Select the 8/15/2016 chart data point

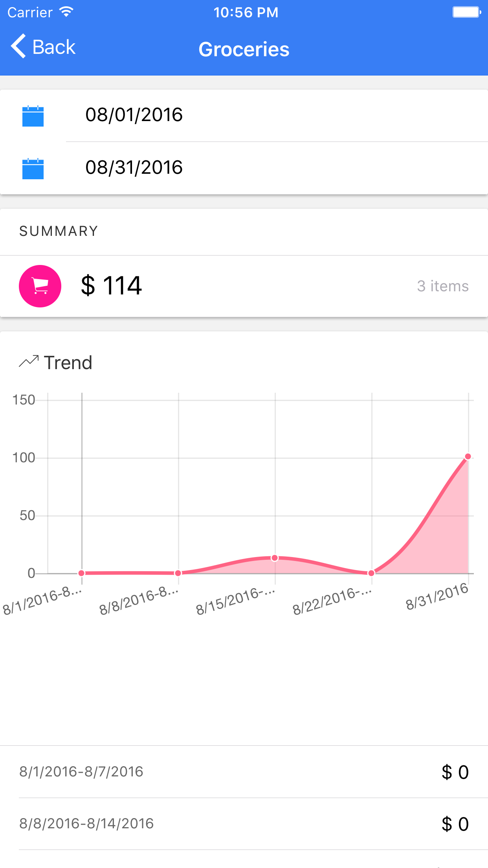(275, 558)
